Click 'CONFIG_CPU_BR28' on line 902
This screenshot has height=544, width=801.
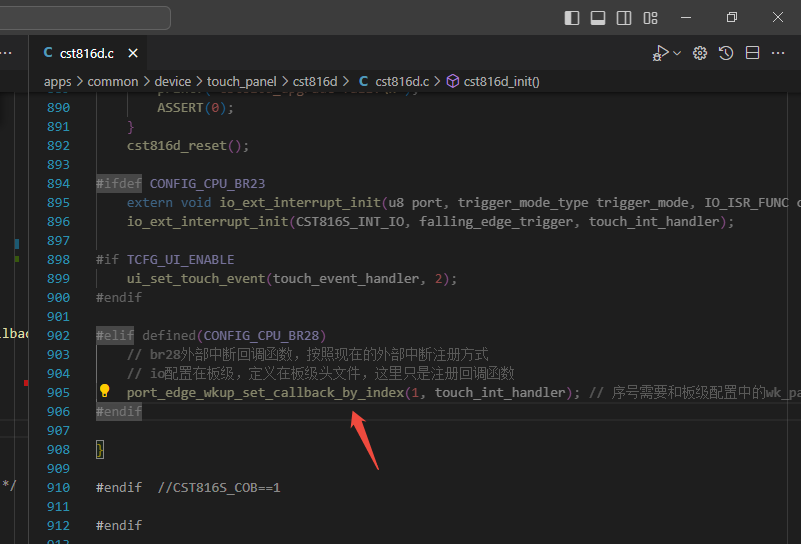point(261,336)
